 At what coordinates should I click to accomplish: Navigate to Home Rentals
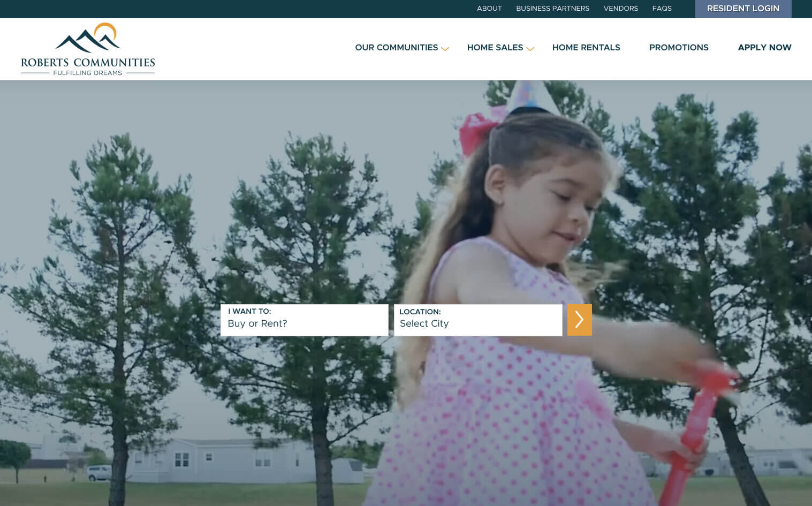click(x=586, y=48)
